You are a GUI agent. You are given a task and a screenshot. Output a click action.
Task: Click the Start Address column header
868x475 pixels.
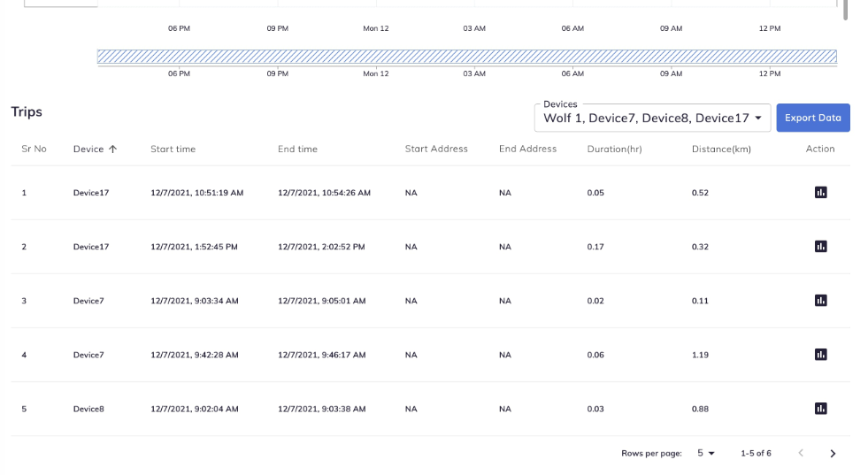coord(436,149)
